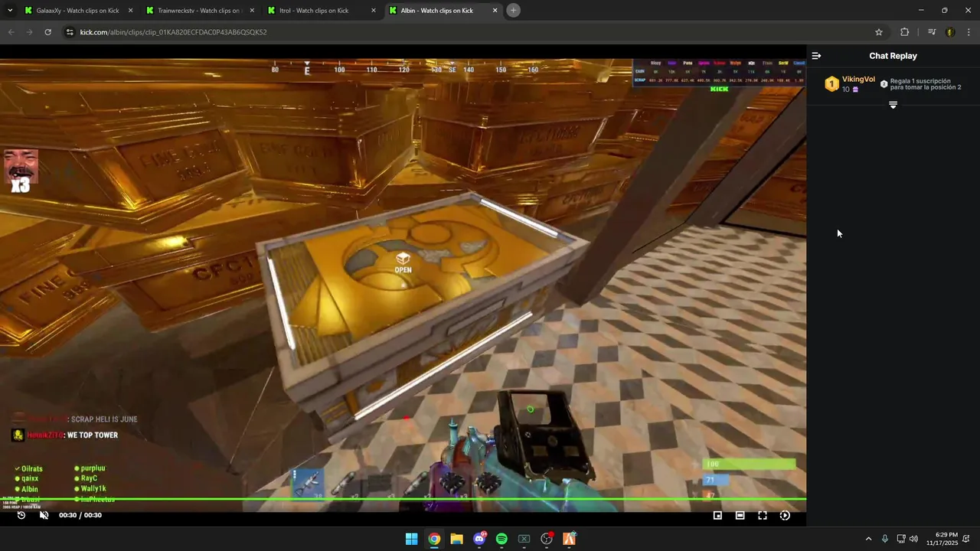Image resolution: width=980 pixels, height=551 pixels.
Task: Open browser extensions menu
Action: click(905, 32)
